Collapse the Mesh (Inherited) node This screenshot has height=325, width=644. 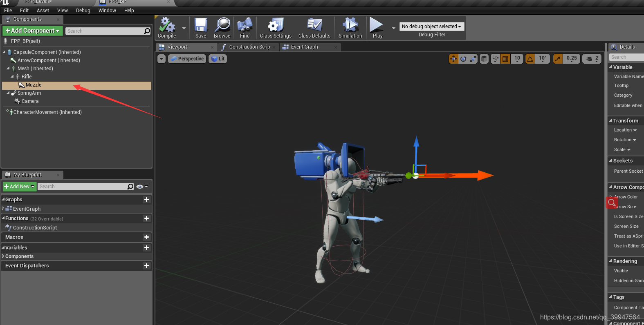8,68
